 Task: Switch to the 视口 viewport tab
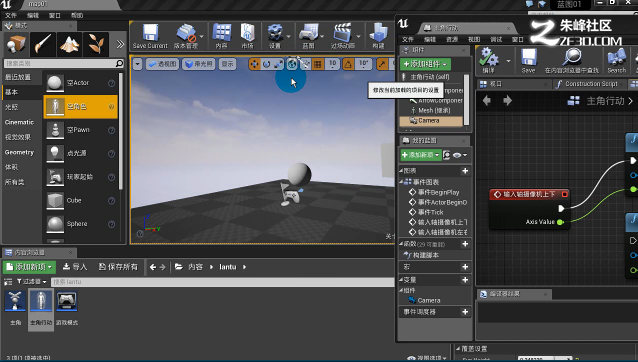(x=496, y=84)
